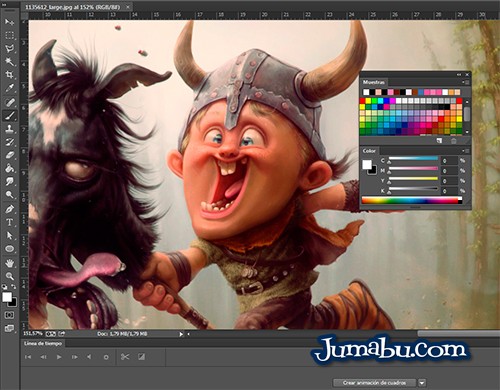Open the Color panel tab
The width and height of the screenshot is (500, 390).
point(369,151)
